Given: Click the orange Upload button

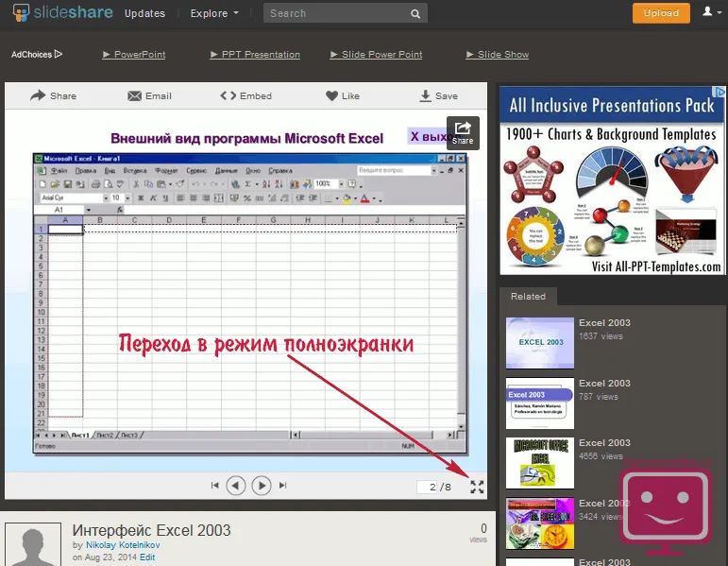Looking at the screenshot, I should coord(661,13).
